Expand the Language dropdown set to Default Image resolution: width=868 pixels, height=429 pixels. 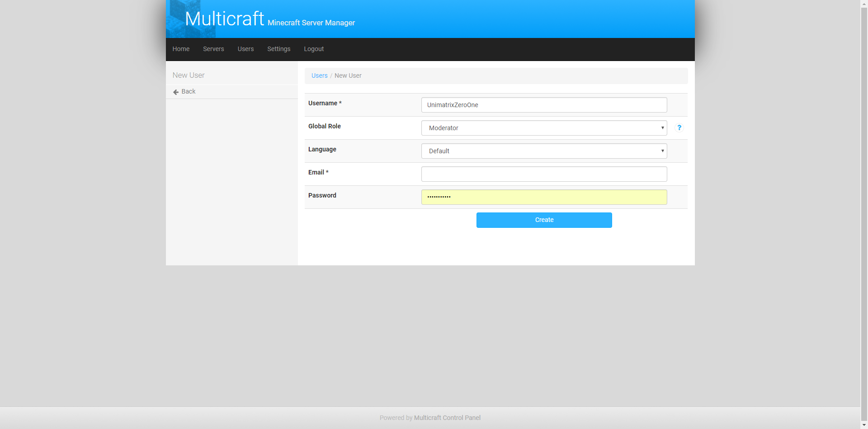(544, 151)
